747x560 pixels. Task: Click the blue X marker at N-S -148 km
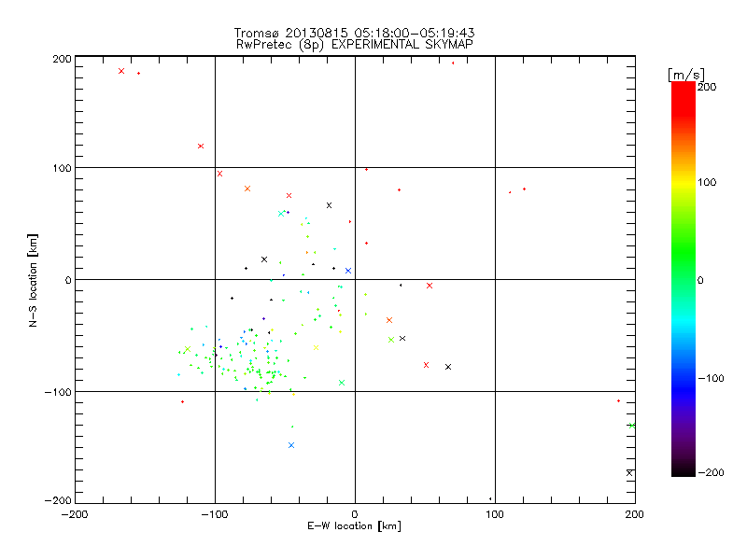(291, 445)
